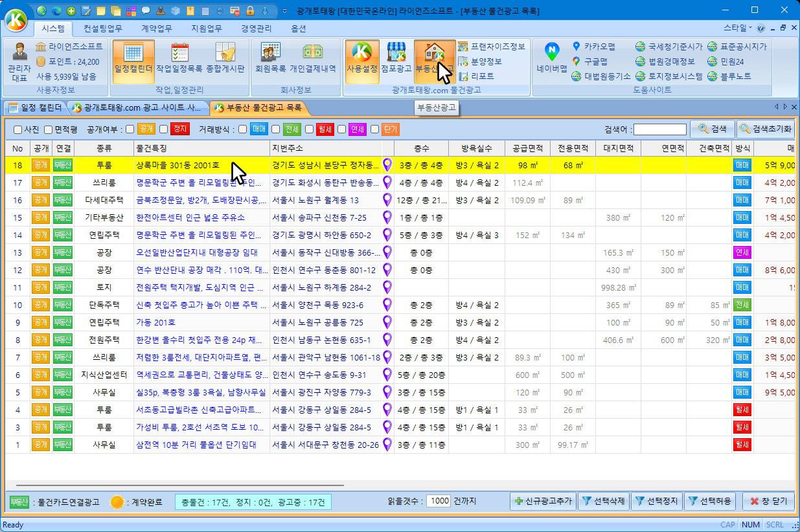
Task: Click the 검색 button
Action: click(x=712, y=129)
